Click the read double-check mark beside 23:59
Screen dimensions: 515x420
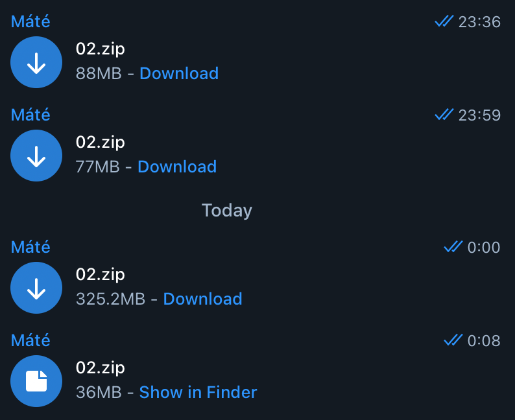coord(444,115)
